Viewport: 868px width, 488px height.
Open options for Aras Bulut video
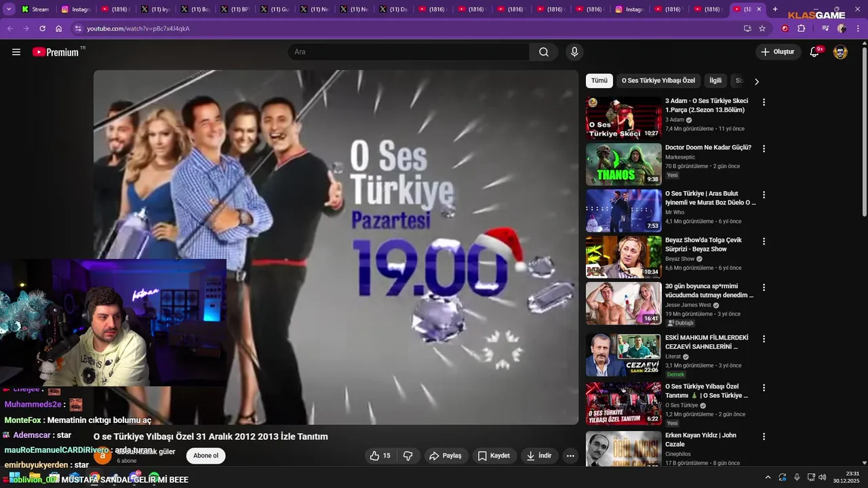point(764,195)
